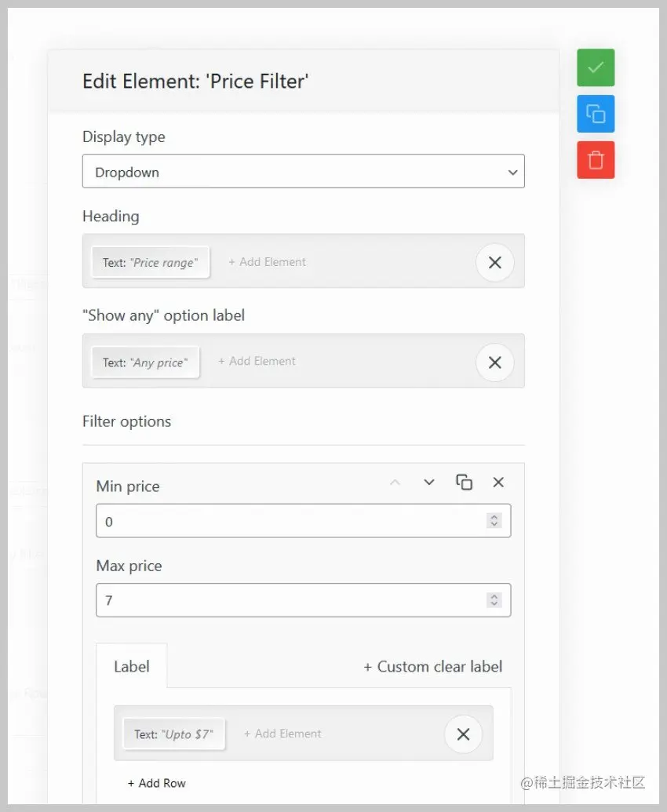
Task: Open the Display type dropdown
Action: pos(303,171)
